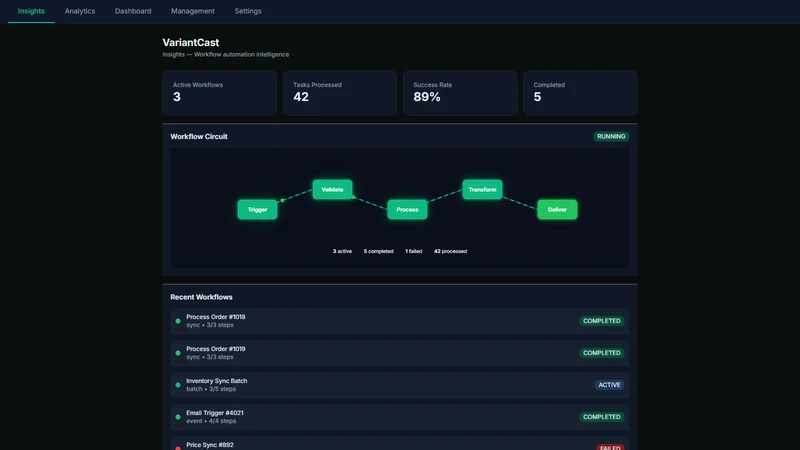Select the Trigger node

click(258, 210)
